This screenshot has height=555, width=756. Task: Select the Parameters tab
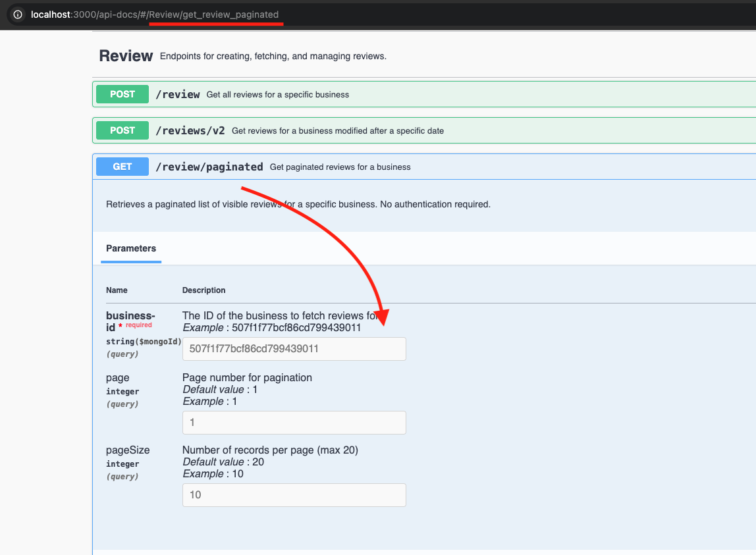(131, 249)
